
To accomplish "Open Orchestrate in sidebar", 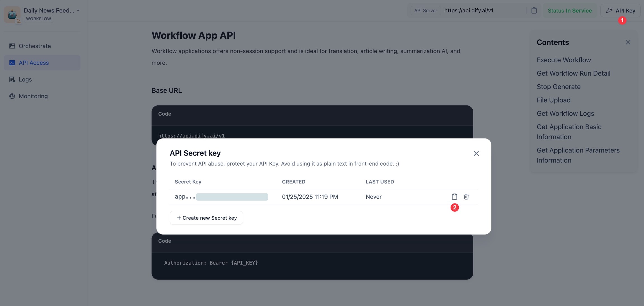I will [35, 46].
